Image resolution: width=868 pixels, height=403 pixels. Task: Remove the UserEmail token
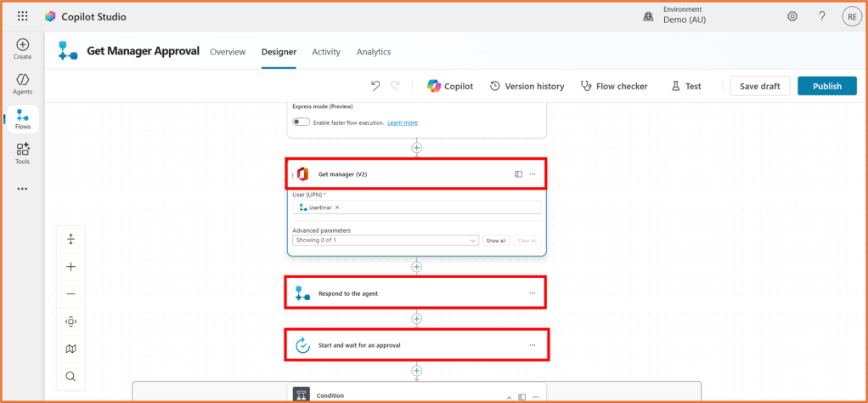[x=337, y=207]
